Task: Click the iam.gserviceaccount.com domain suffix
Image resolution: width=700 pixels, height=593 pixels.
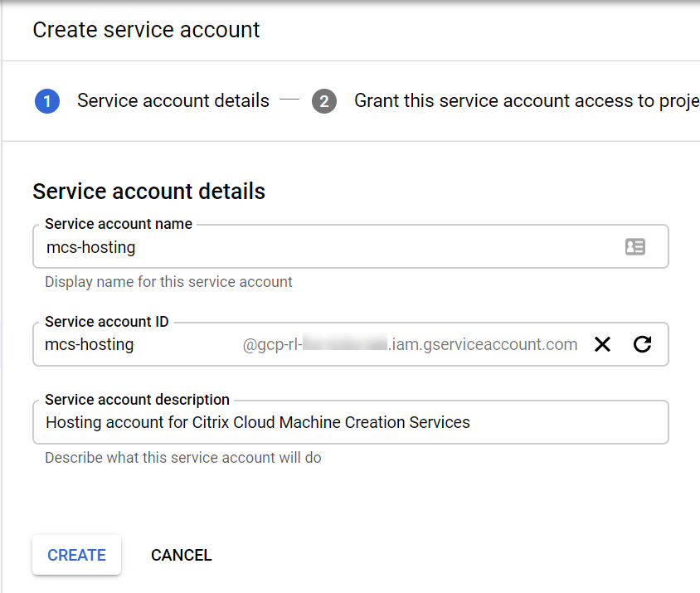Action: (x=483, y=345)
